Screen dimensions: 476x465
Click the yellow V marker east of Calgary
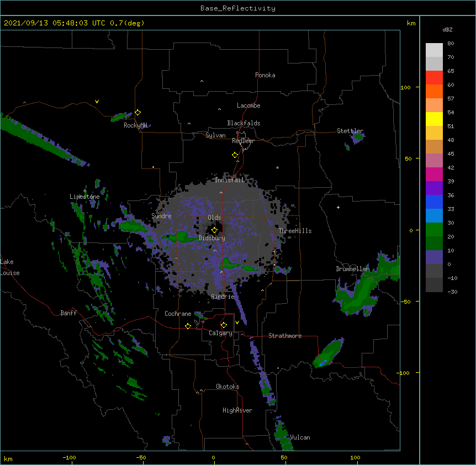[237, 323]
